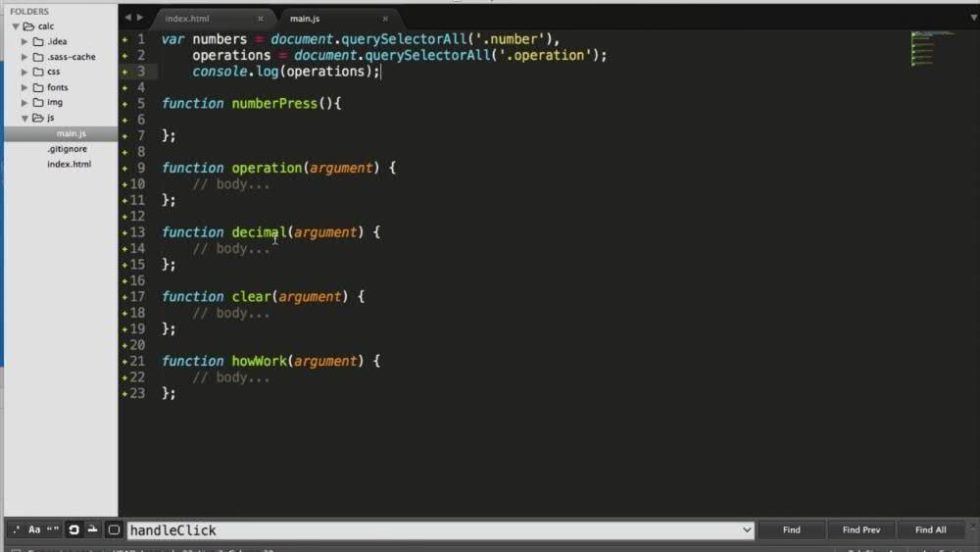Click '.operation' string on line 2
Screen dimensions: 980x552
(x=544, y=55)
